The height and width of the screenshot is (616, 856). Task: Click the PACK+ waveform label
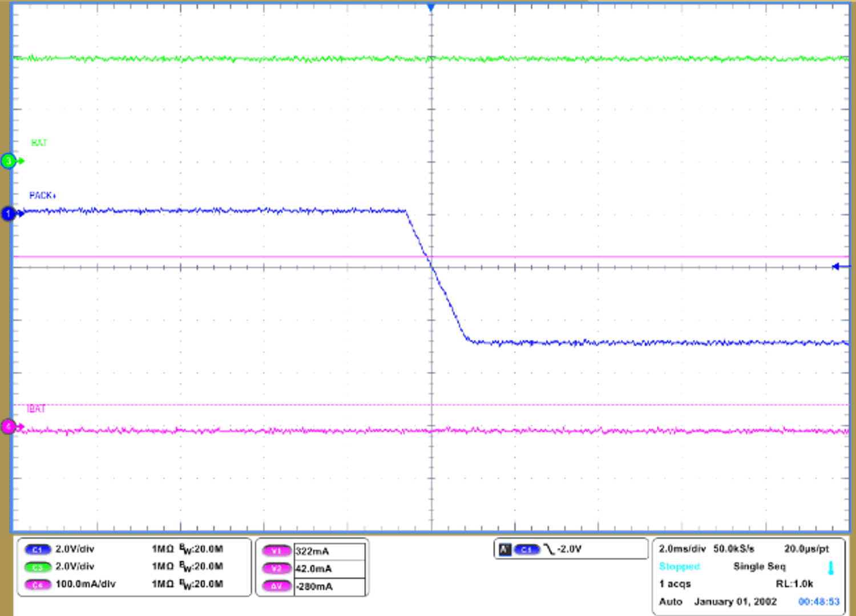(x=43, y=196)
